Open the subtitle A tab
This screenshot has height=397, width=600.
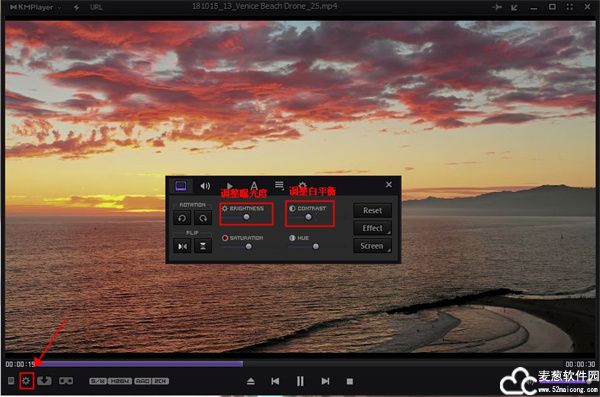coord(254,185)
